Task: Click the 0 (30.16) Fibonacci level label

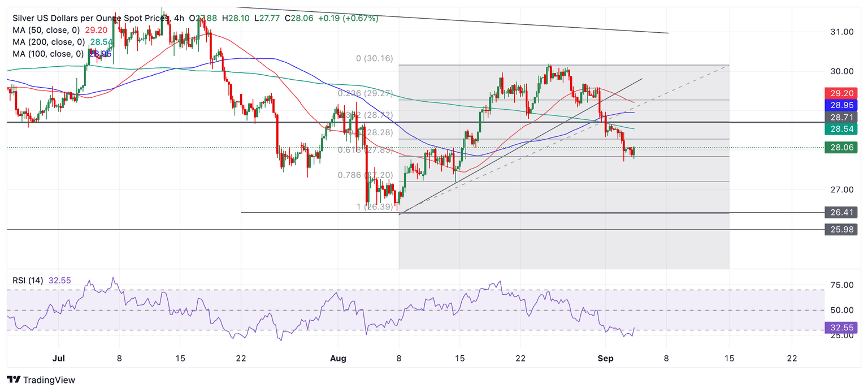Action: [x=374, y=58]
